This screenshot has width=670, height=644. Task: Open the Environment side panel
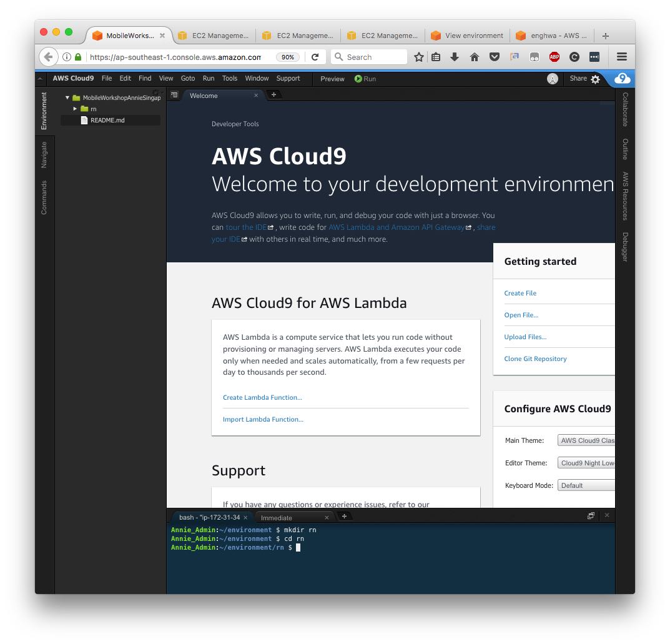coord(44,111)
